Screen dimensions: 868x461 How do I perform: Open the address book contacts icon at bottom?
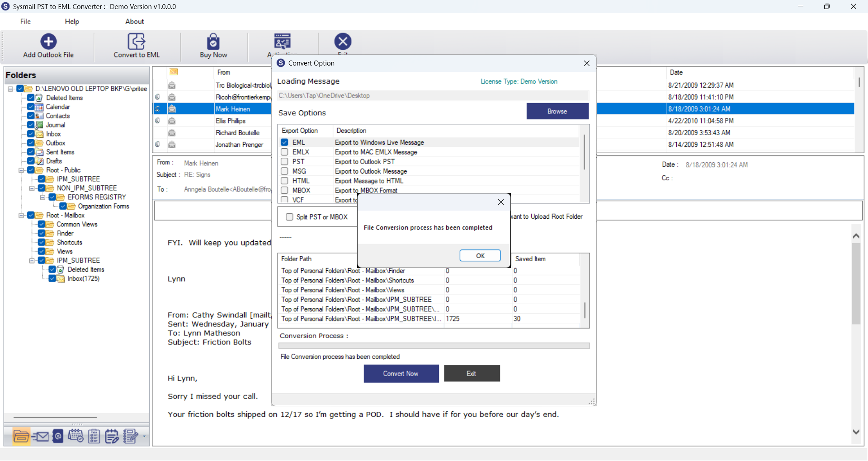pos(58,436)
